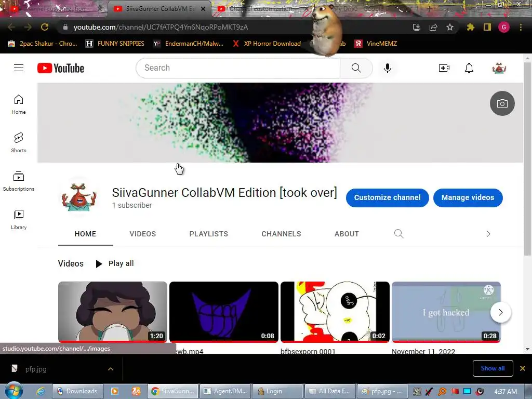Open the Create video camera-plus icon
Viewport: 532px width, 399px height.
coord(444,68)
